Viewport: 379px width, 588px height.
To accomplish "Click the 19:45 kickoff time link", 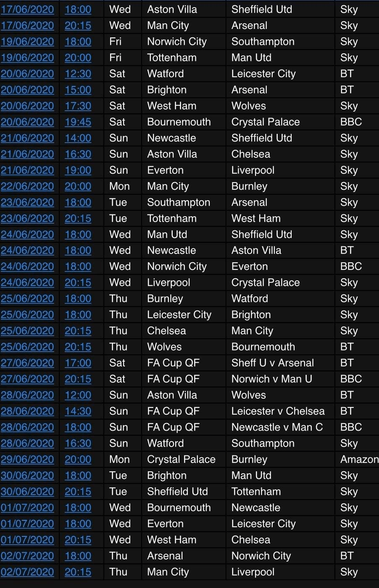I will pyautogui.click(x=78, y=122).
